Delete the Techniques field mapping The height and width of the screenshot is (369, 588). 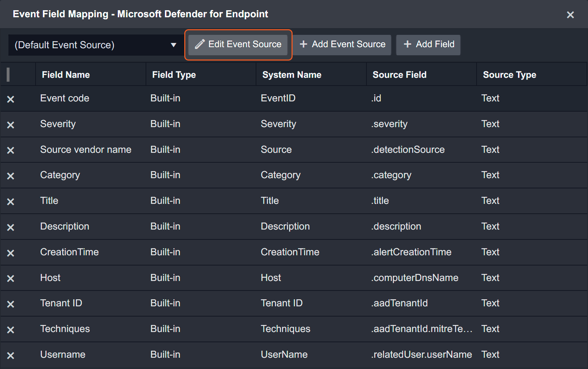coord(11,330)
